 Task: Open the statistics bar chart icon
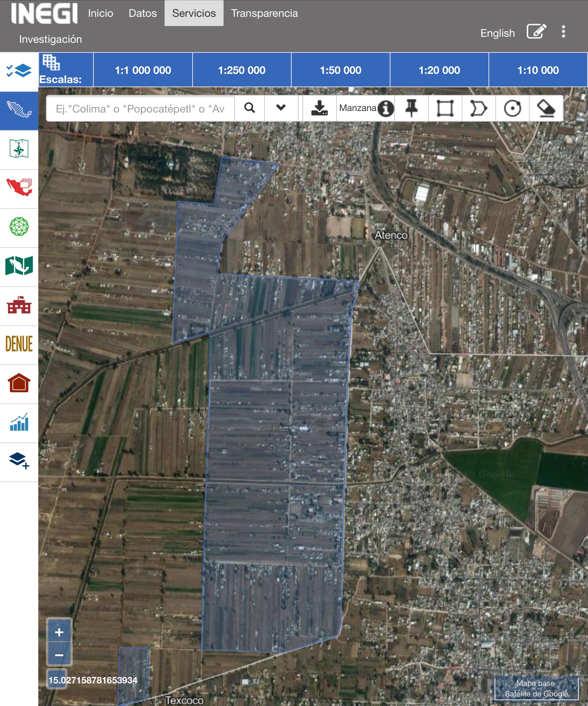pyautogui.click(x=19, y=422)
